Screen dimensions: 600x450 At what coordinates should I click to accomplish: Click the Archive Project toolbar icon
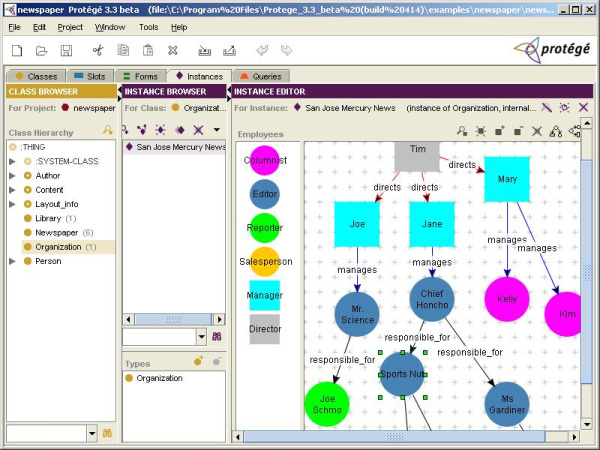205,50
